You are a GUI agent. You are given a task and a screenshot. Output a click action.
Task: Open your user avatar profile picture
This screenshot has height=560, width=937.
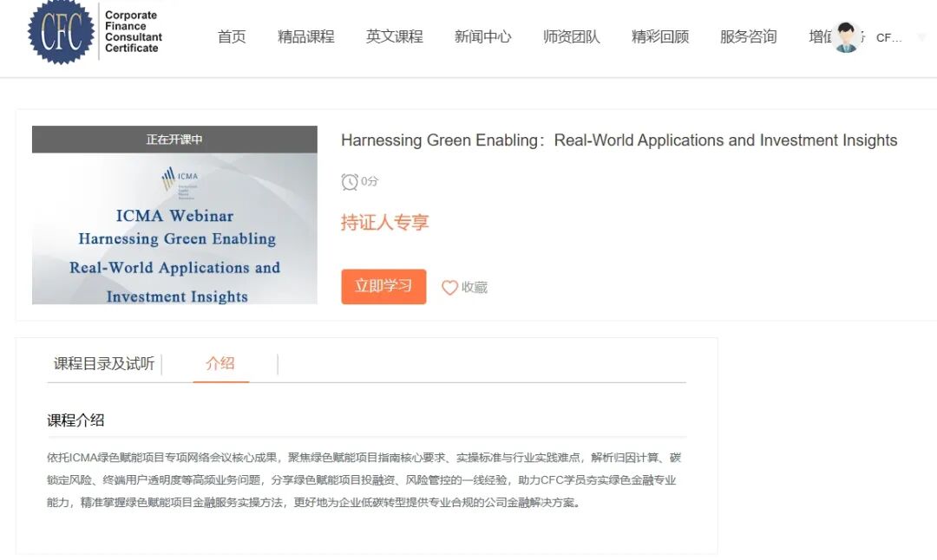coord(843,38)
